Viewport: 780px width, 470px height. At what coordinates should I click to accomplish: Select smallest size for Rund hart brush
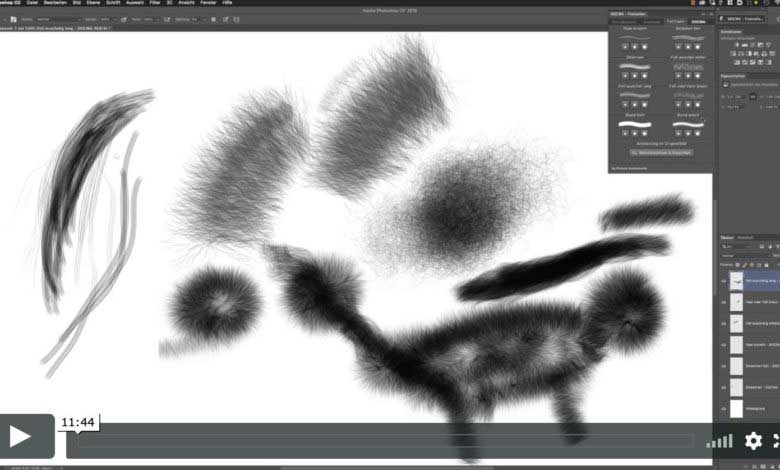coord(625,133)
